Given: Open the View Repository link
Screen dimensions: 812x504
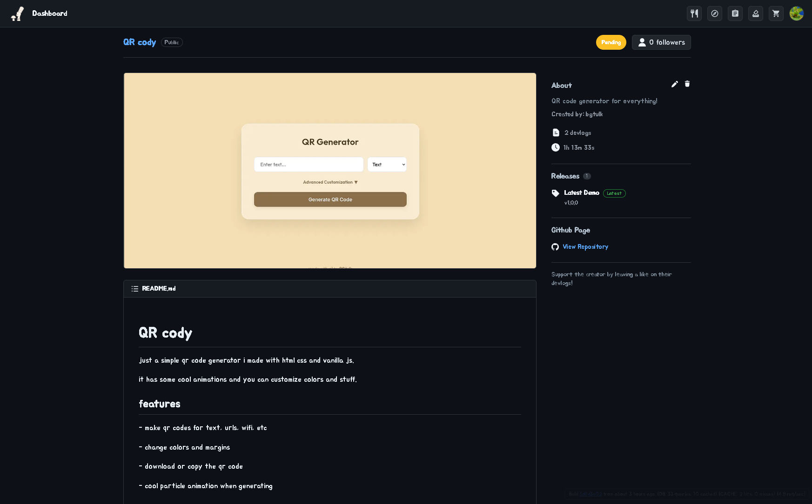Looking at the screenshot, I should click(x=585, y=247).
